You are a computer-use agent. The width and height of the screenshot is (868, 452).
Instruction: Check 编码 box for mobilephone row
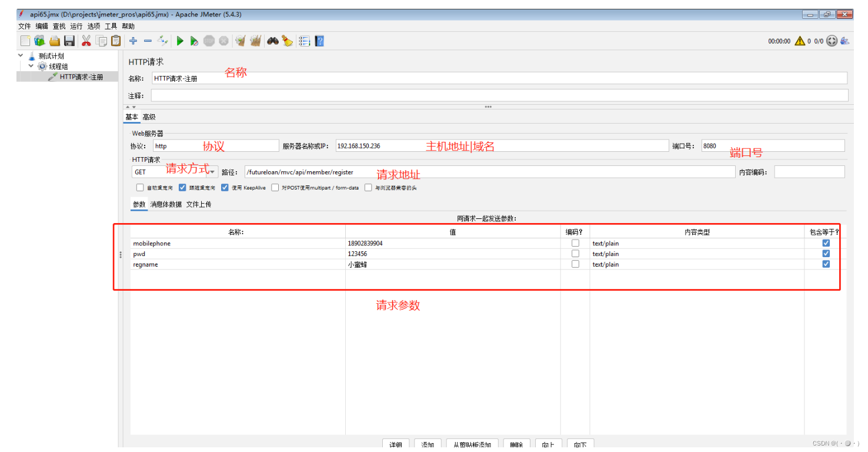(575, 243)
